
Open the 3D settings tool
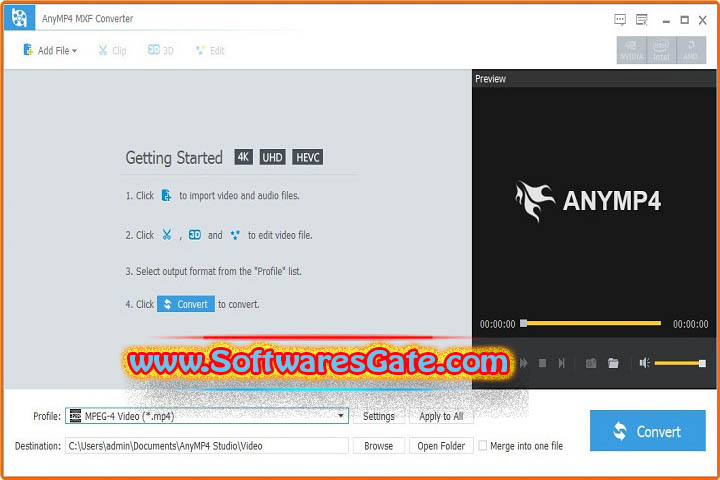click(161, 50)
